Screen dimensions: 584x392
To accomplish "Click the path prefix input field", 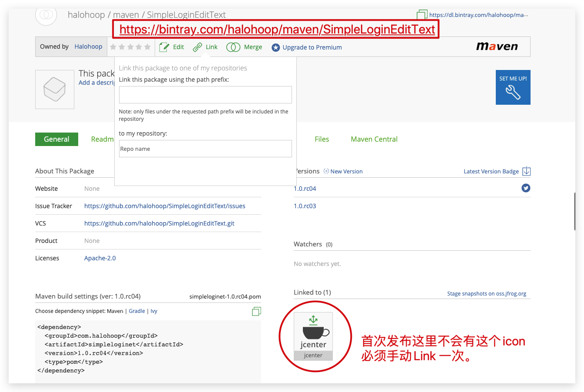I will (206, 95).
